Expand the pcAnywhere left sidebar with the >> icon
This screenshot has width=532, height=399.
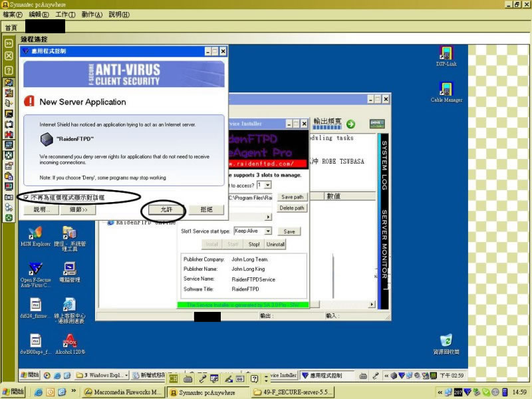pyautogui.click(x=9, y=43)
